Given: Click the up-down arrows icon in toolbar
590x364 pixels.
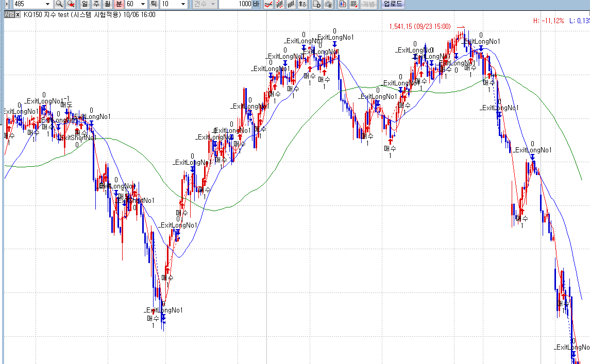Looking at the screenshot, I should tap(302, 4).
